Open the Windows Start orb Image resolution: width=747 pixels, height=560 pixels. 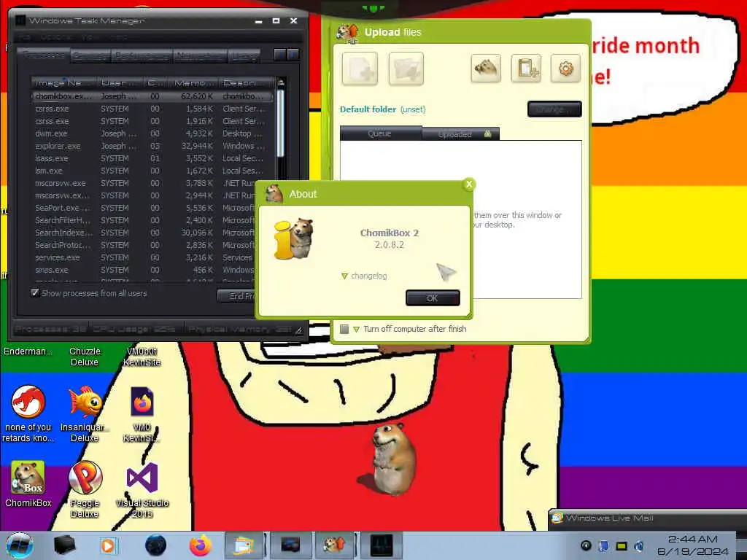[x=19, y=545]
